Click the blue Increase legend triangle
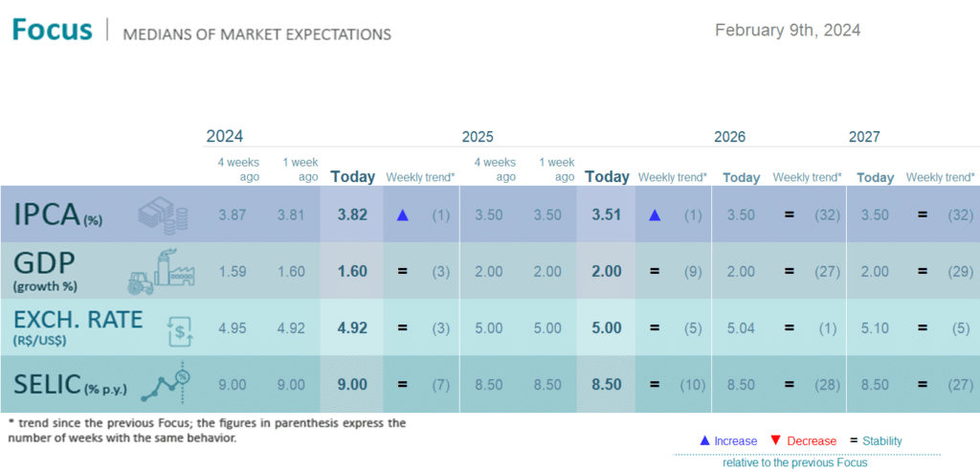Viewport: 980px width, 473px height. point(705,440)
